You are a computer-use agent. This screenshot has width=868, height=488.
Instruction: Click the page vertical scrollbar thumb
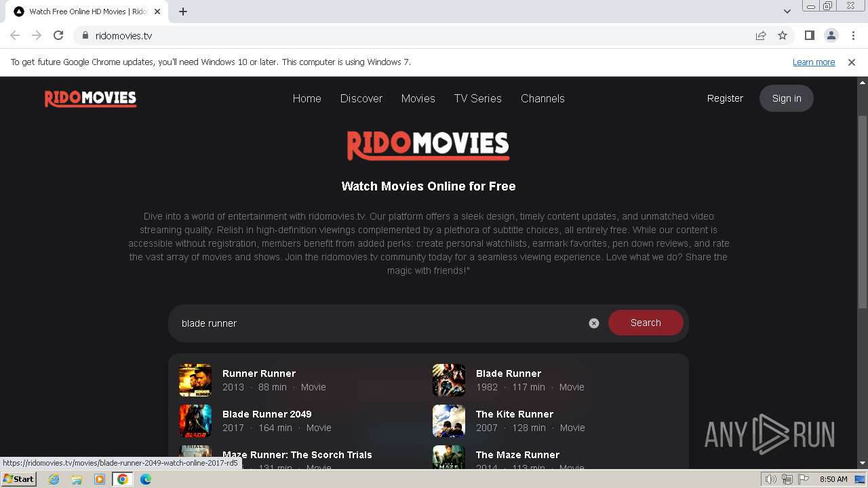coord(863,211)
